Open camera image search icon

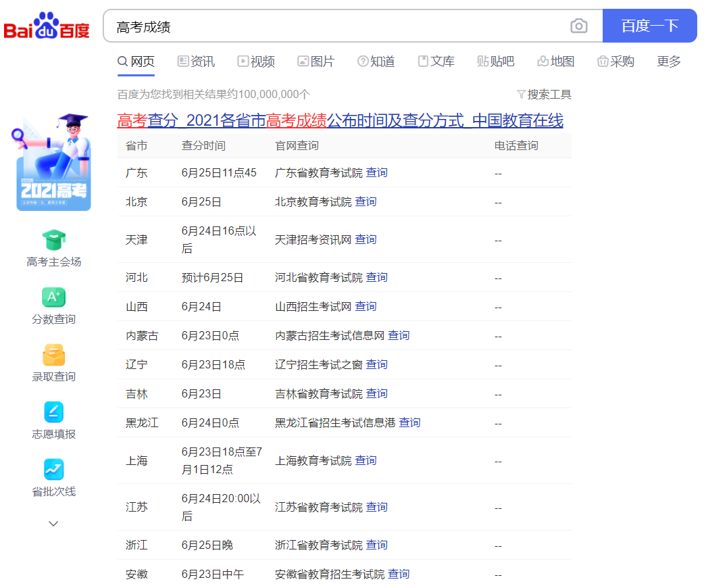coord(579,26)
